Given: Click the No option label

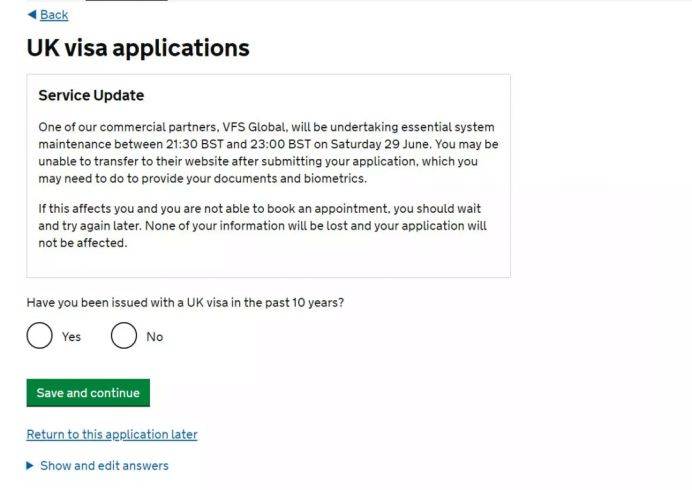Looking at the screenshot, I should [x=154, y=337].
